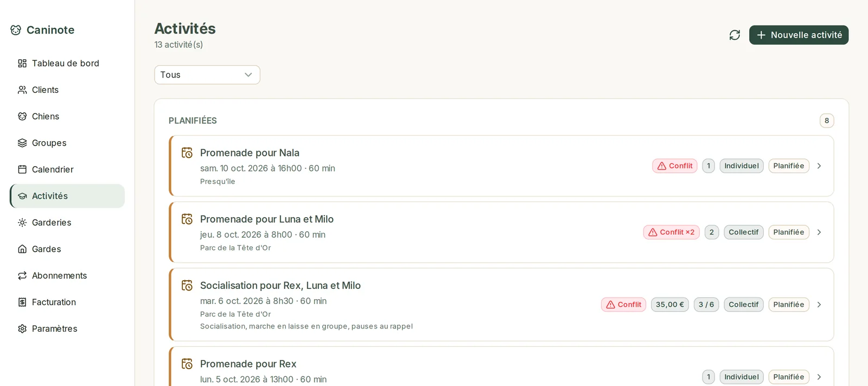The height and width of the screenshot is (386, 868).
Task: Click the Planifiée status on Promenade pour Rex
Action: coord(789,377)
